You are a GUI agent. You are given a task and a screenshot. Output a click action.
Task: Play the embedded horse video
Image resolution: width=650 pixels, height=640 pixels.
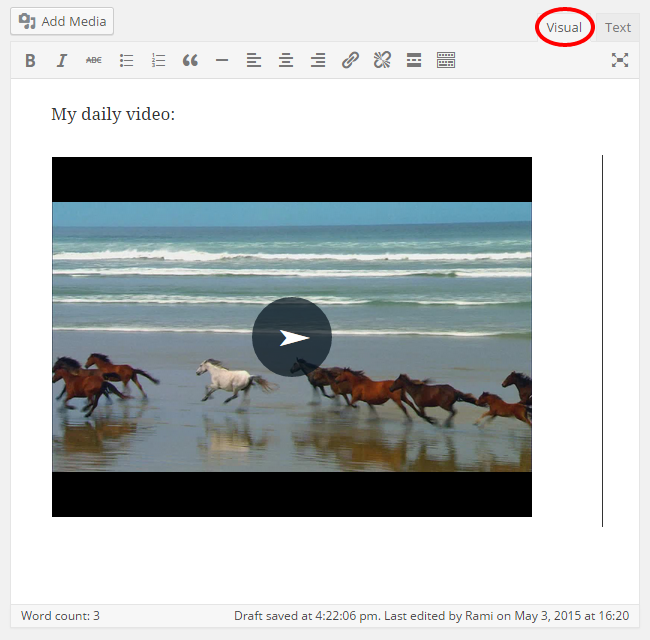click(292, 337)
